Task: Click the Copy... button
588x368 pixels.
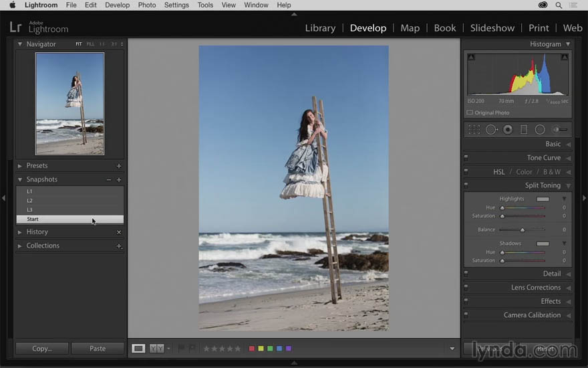Action: (x=42, y=349)
